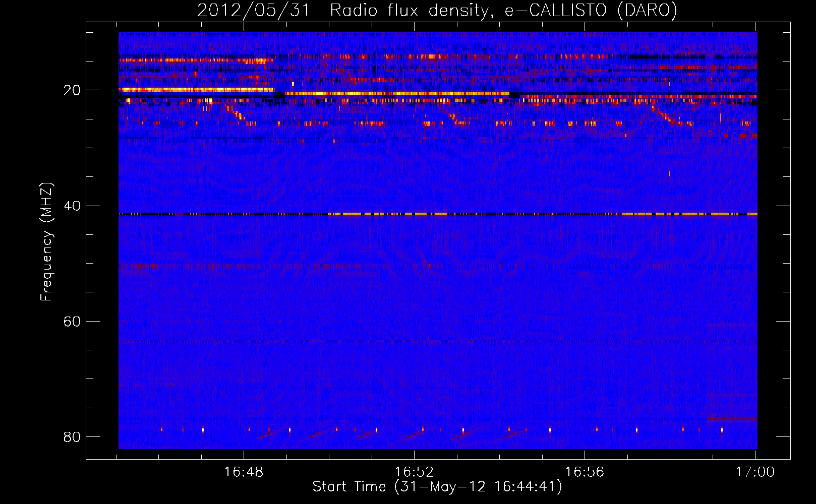Click the time tick label '17:00'
816x504 pixels.
[755, 472]
